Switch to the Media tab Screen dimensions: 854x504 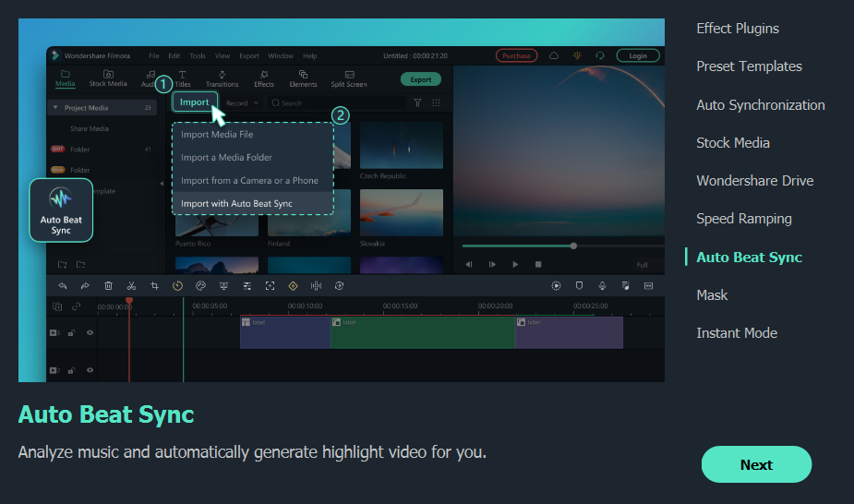pos(65,78)
